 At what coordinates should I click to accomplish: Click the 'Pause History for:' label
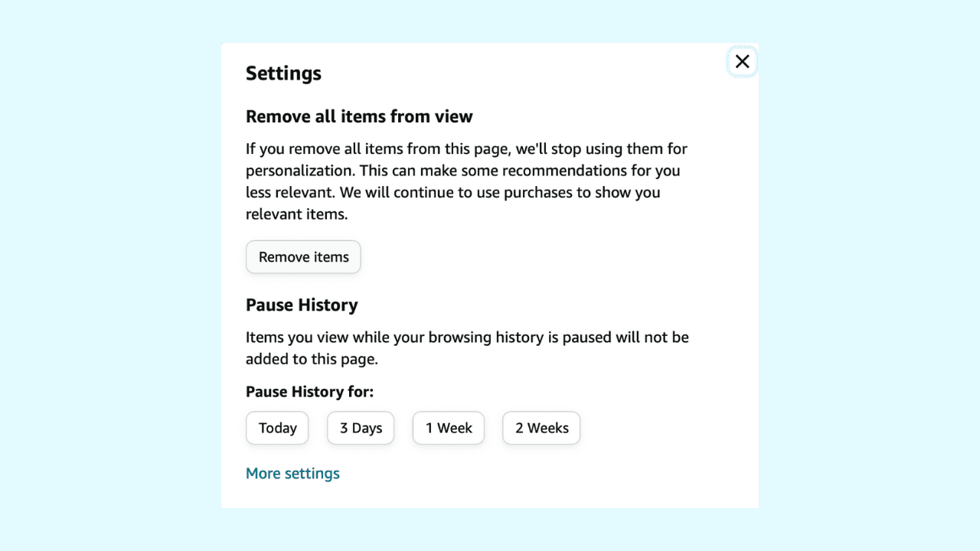point(309,392)
